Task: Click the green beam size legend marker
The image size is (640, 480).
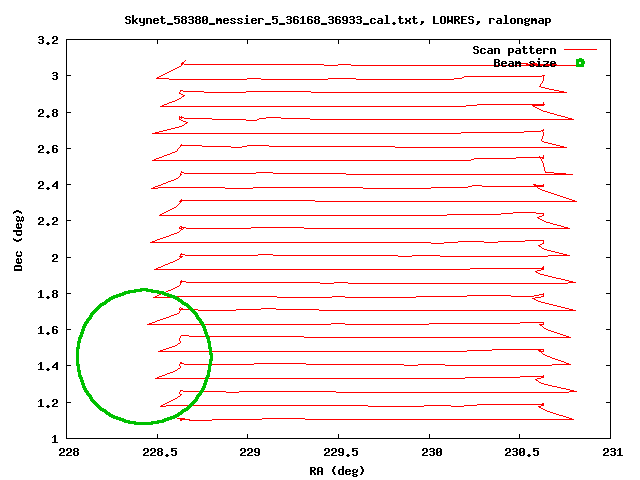Action: (x=580, y=63)
